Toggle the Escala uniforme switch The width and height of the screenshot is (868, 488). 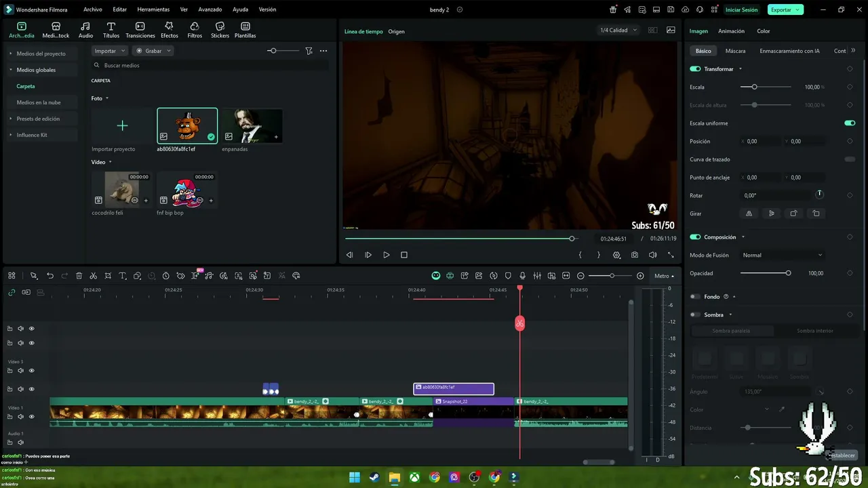point(850,123)
